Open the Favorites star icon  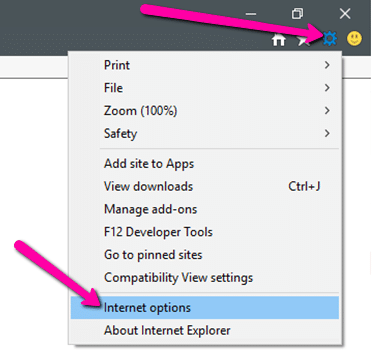coord(304,40)
